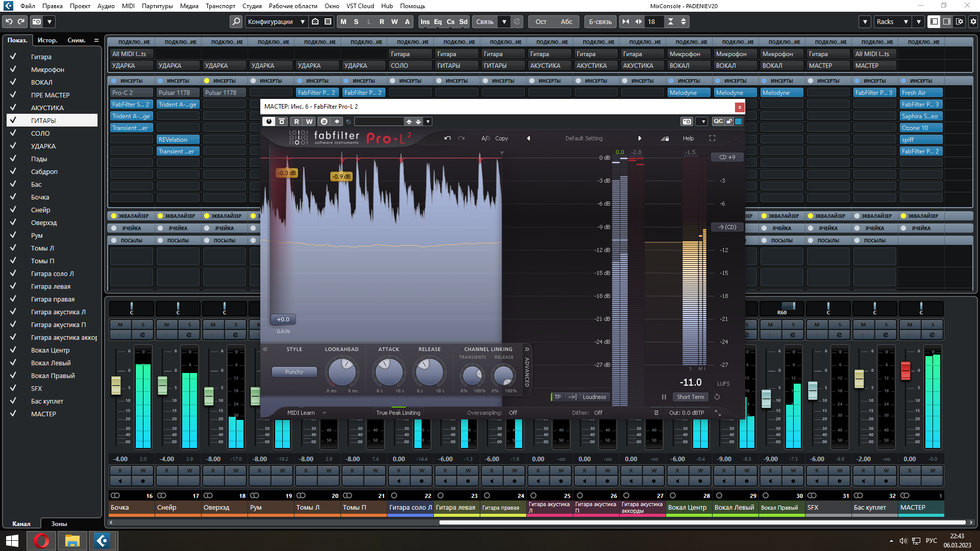This screenshot has width=980, height=551.
Task: Click the МАСТЕР channel red fader handle
Action: [905, 370]
